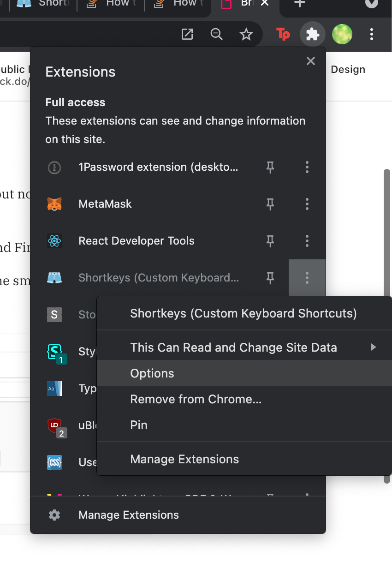Viewport: 392px width, 563px height.
Task: Open more actions for MetaMask
Action: 307,204
